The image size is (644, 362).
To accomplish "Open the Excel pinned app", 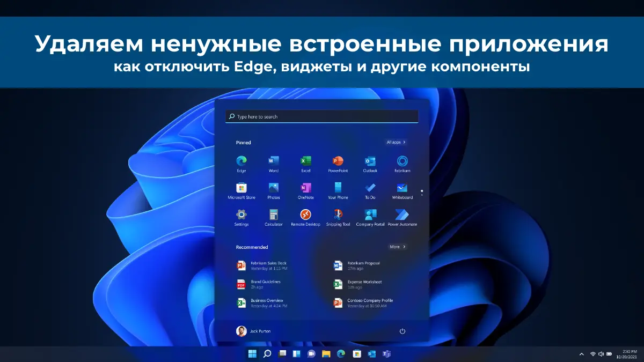I will coord(306,161).
